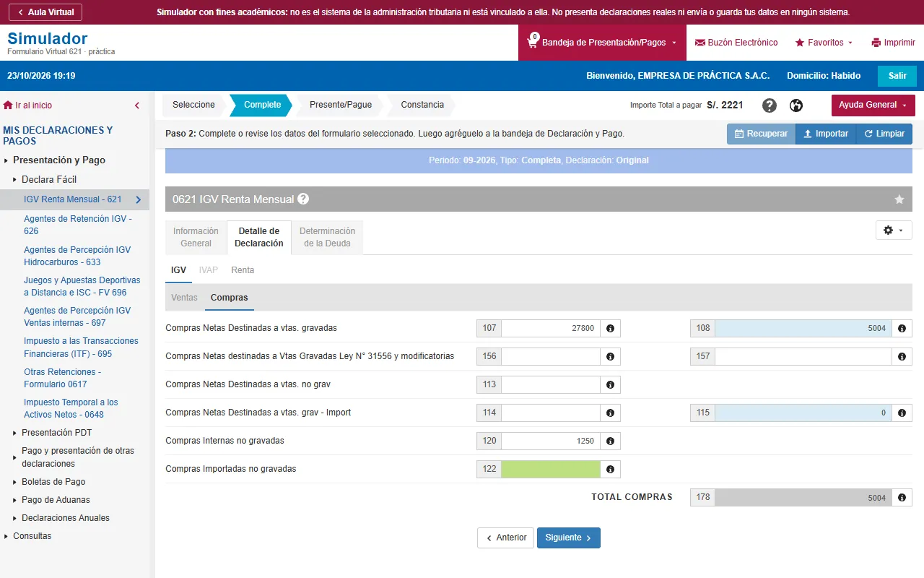Open info icon for field 120

point(611,441)
